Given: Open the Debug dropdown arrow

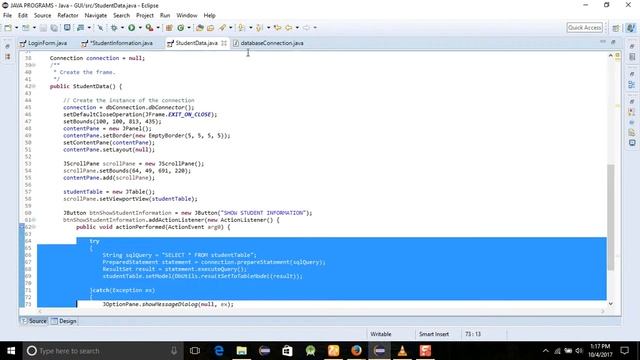Looking at the screenshot, I should (x=122, y=28).
